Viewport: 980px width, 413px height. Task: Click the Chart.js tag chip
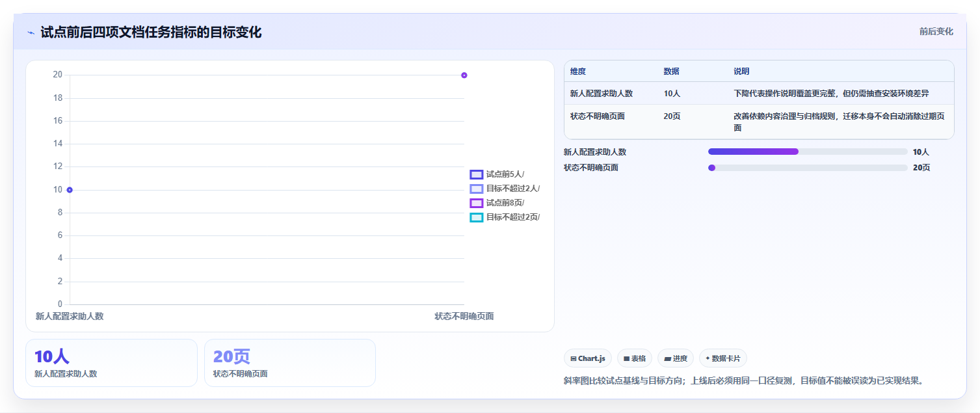coord(587,358)
